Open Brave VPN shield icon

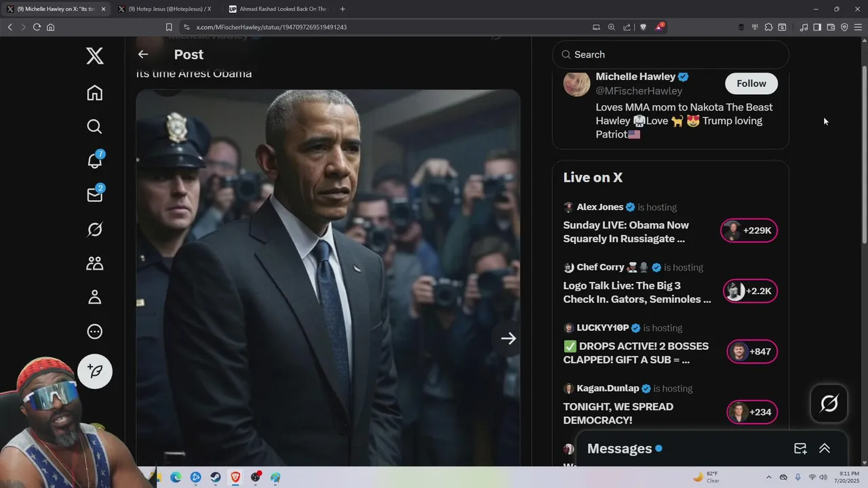coord(844,27)
